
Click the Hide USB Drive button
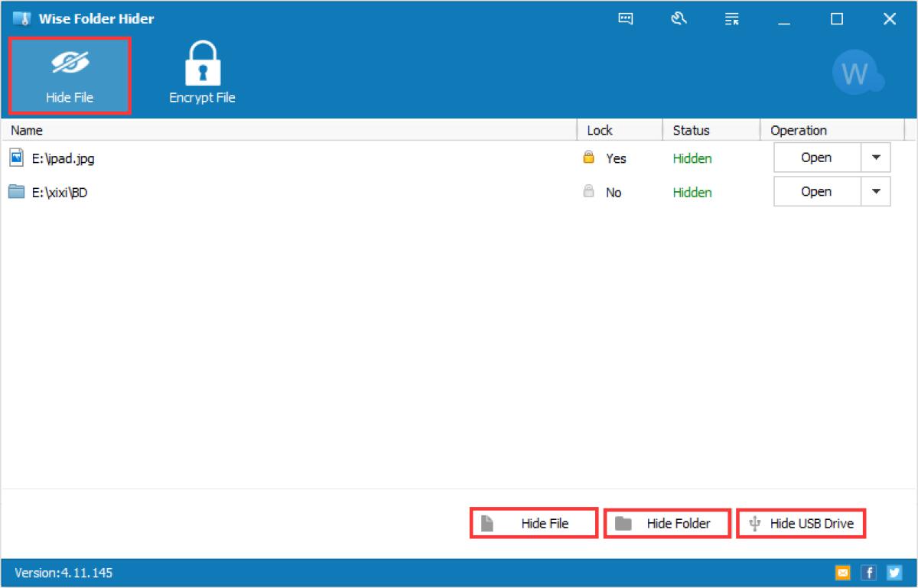(x=800, y=523)
